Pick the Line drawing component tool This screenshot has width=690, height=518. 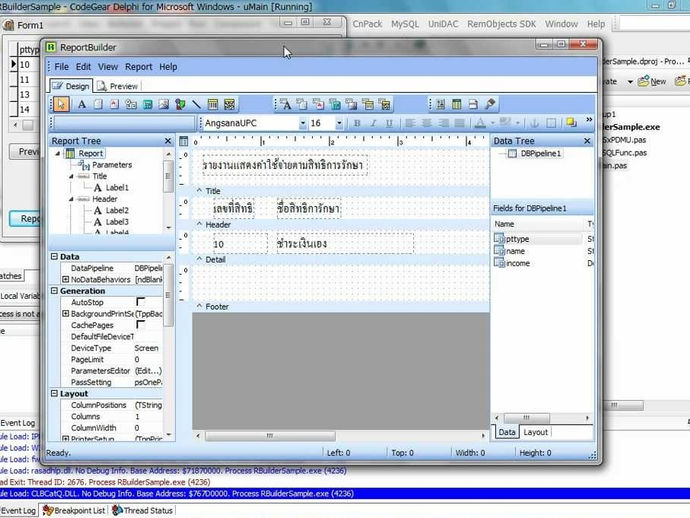pos(196,104)
